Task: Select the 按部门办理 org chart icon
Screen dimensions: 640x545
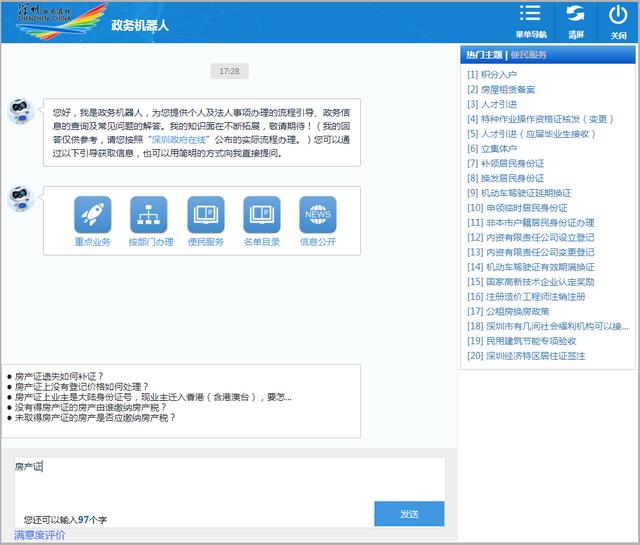Action: pos(150,214)
